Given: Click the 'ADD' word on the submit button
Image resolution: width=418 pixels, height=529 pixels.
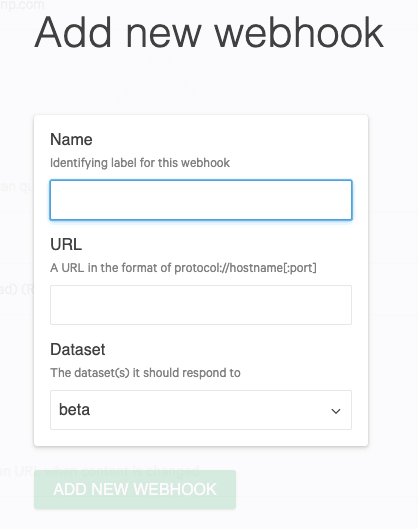Looking at the screenshot, I should 70,489.
